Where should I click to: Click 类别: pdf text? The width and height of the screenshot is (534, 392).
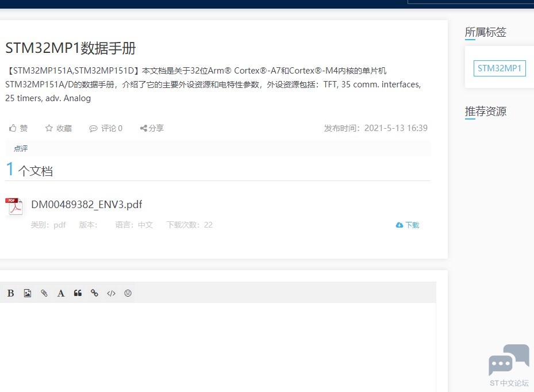pos(48,225)
